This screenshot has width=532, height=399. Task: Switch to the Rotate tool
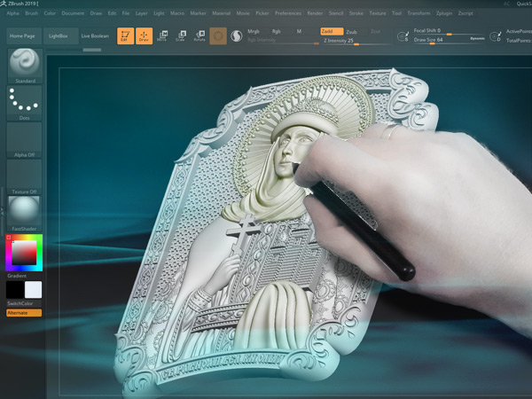click(199, 35)
